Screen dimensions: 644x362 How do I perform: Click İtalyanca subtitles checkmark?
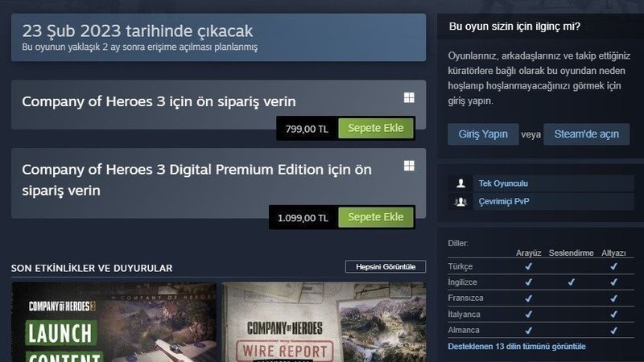tap(613, 314)
